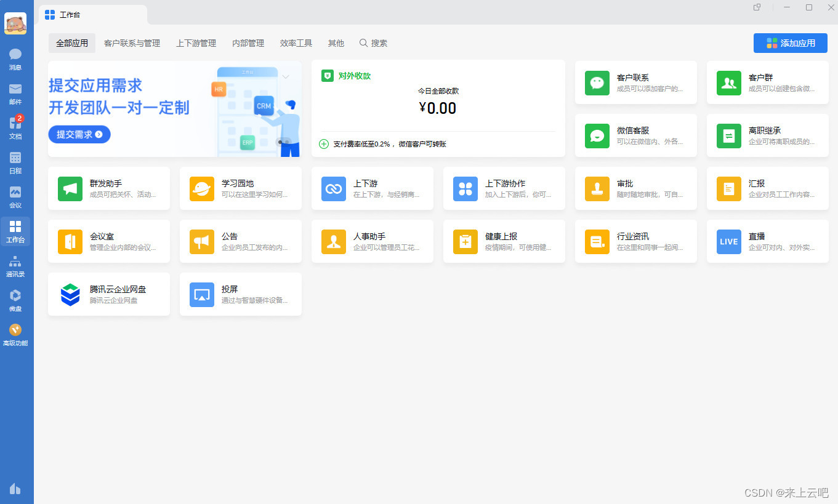Click the 工作台 window title tab
Screen dimensions: 838x504
(93, 15)
